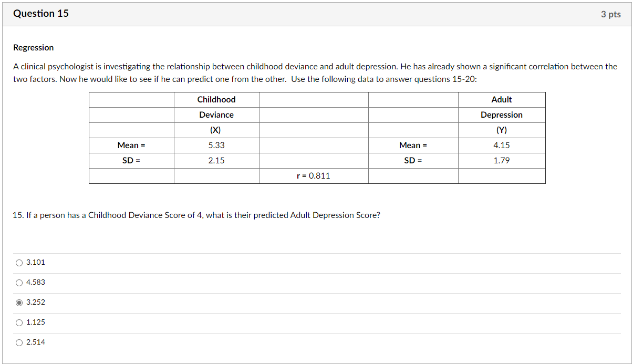This screenshot has height=364, width=633.
Task: Select the 3.252 answer choice
Action: point(19,302)
